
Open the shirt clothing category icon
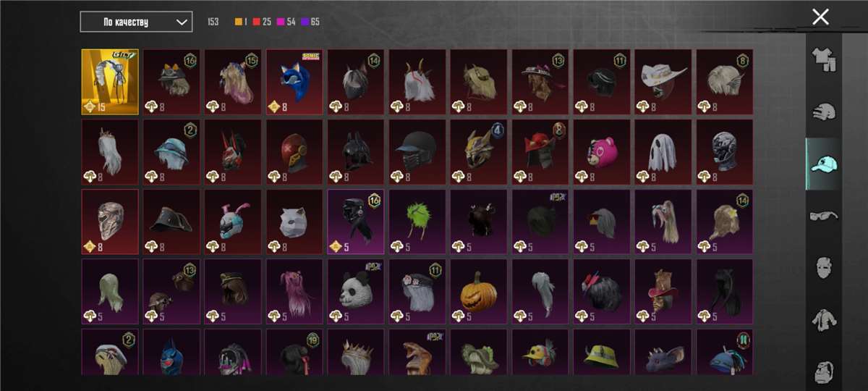(823, 60)
